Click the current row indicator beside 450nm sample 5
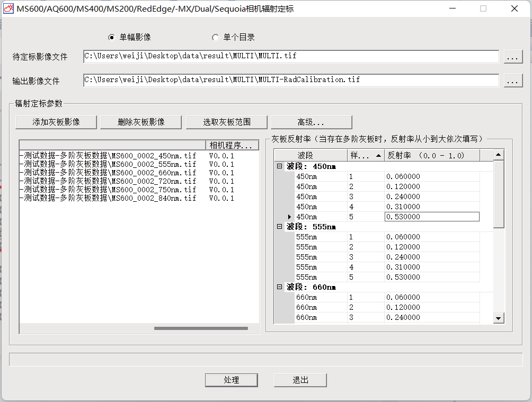This screenshot has width=532, height=402. (x=289, y=217)
